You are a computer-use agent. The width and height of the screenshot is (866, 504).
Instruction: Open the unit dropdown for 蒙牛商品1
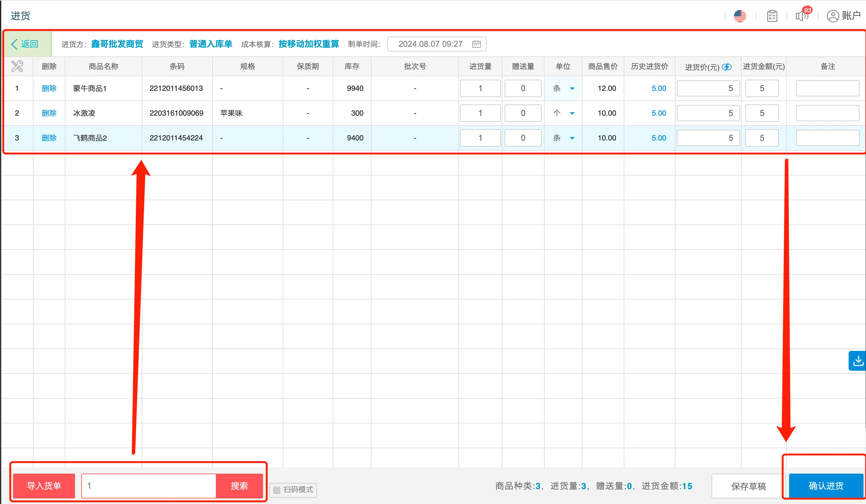click(x=573, y=88)
